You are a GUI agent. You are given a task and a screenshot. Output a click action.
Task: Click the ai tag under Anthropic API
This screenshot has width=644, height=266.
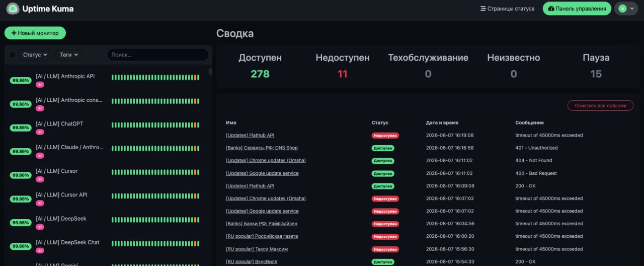(40, 85)
